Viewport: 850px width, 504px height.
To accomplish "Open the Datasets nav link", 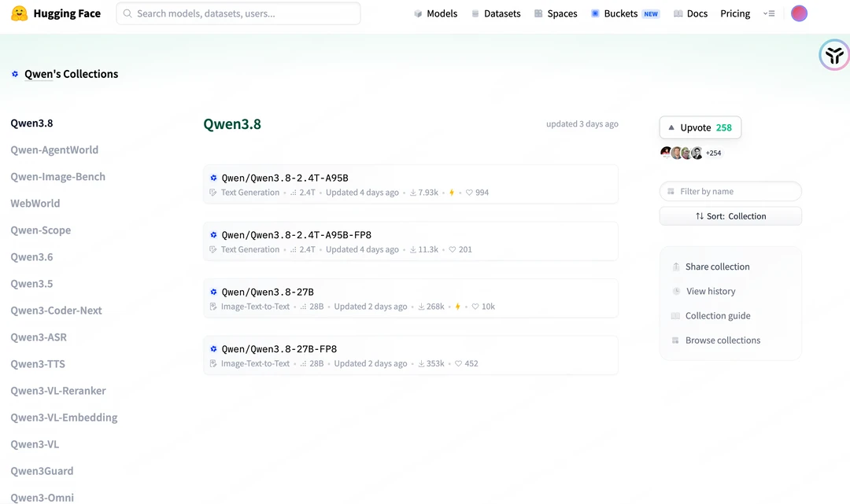I will (x=496, y=13).
